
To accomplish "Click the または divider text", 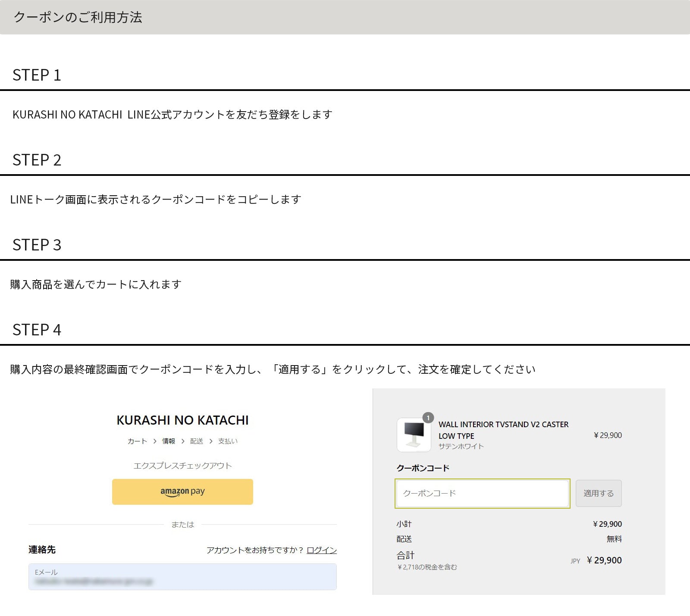I will (182, 524).
